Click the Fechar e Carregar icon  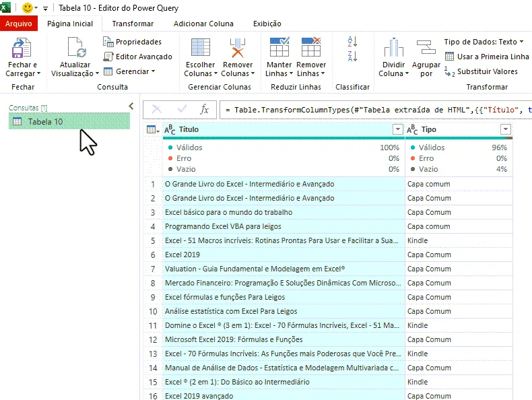coord(22,48)
